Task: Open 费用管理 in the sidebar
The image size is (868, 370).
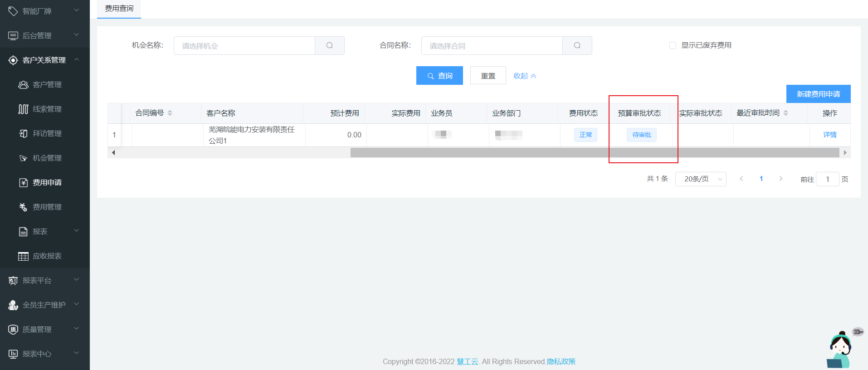Action: (x=47, y=207)
